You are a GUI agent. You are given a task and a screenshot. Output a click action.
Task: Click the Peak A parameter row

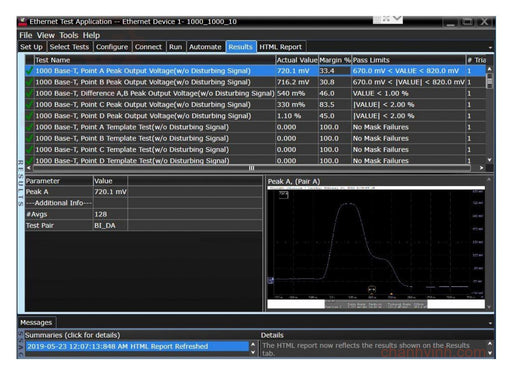(x=144, y=192)
